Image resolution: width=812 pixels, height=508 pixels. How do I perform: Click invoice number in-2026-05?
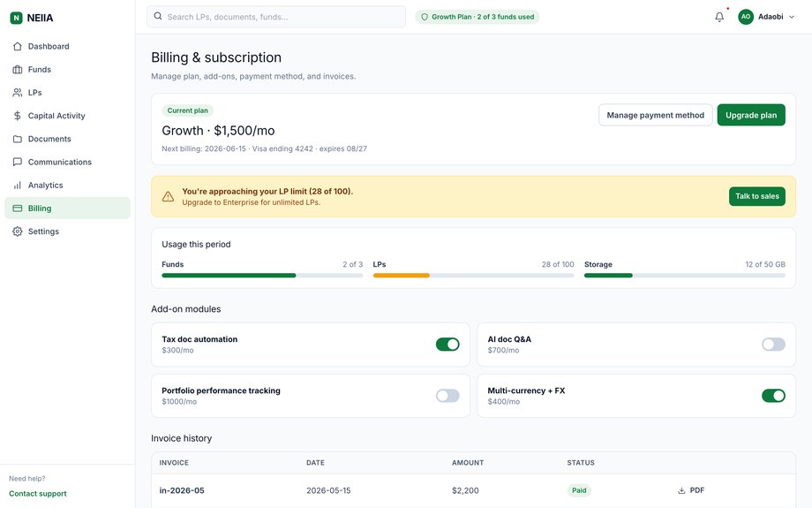pyautogui.click(x=182, y=490)
